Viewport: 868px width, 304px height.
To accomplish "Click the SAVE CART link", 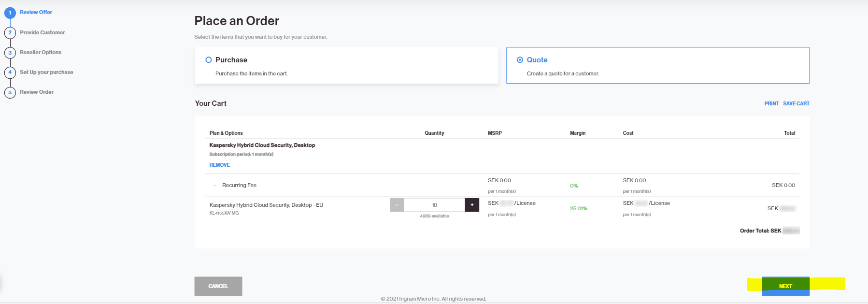I will [x=796, y=103].
